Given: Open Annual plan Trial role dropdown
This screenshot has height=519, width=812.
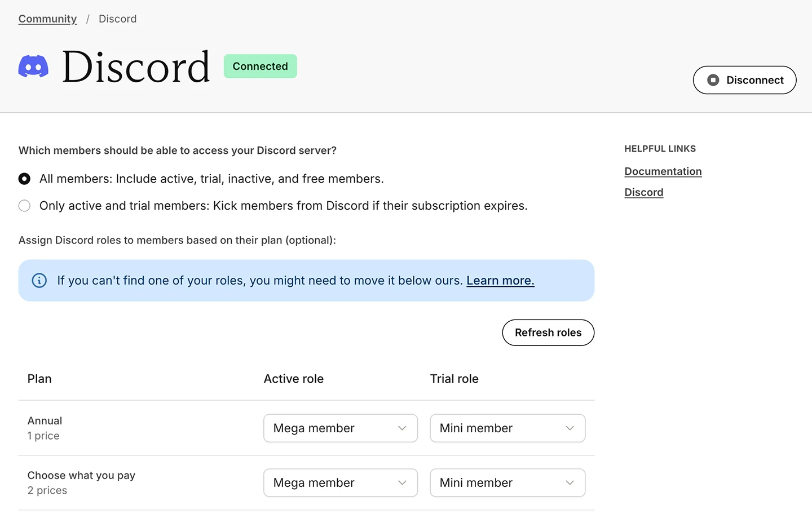Looking at the screenshot, I should tap(507, 428).
